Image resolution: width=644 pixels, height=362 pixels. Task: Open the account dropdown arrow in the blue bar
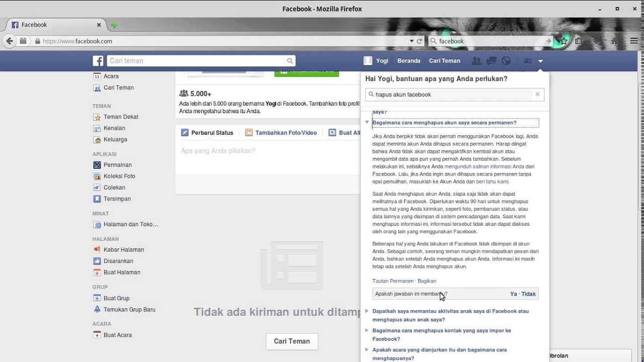coord(540,61)
